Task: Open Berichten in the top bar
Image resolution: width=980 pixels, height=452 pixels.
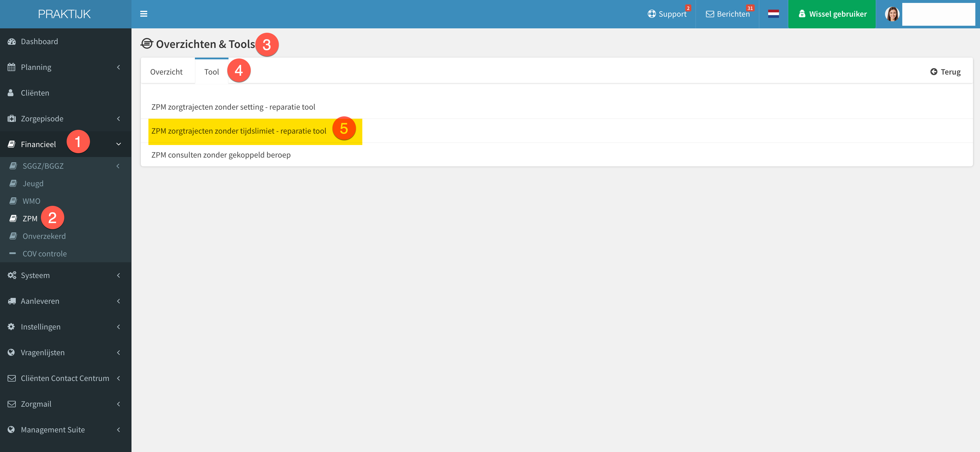Action: (x=728, y=14)
